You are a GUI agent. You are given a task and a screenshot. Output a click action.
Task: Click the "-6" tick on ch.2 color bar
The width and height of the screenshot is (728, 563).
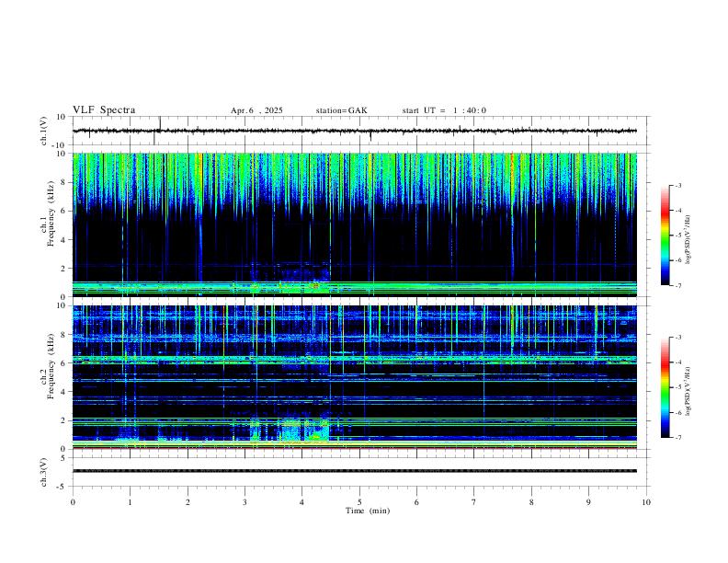click(678, 412)
